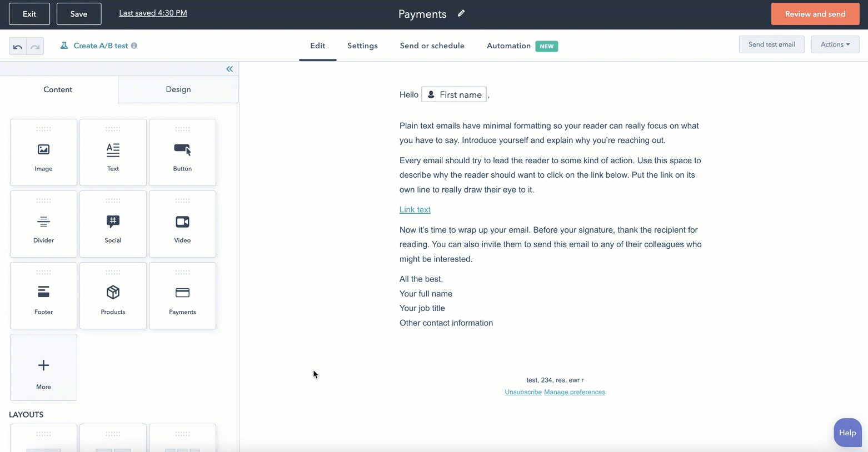
Task: Open the Actions dropdown
Action: pos(835,44)
